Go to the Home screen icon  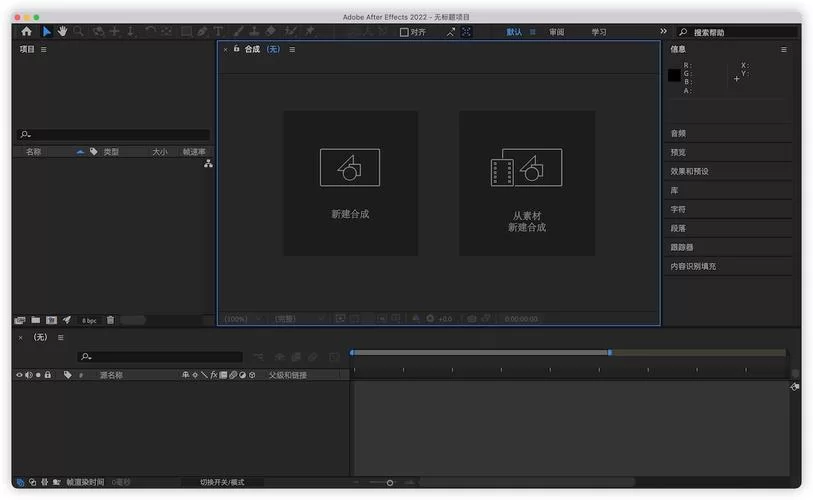(26, 32)
